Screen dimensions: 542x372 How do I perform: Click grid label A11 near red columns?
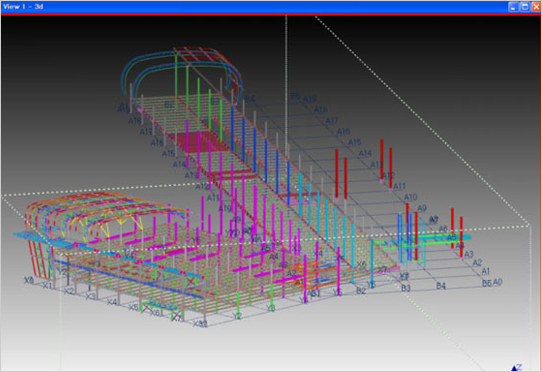click(399, 186)
